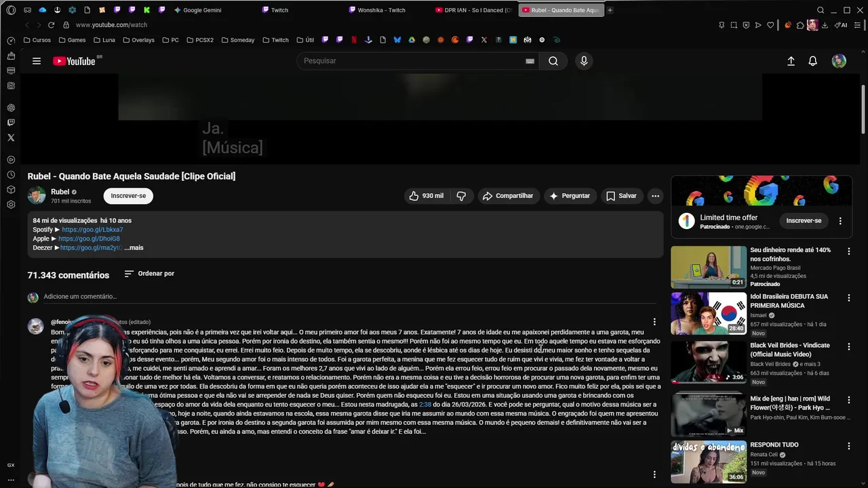The width and height of the screenshot is (868, 488).
Task: Open YouTube notifications bell
Action: coord(812,61)
